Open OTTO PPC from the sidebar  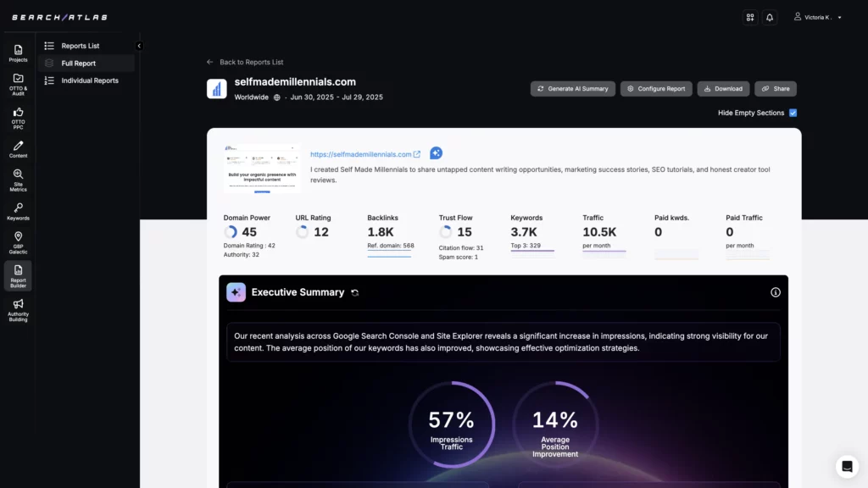pos(17,116)
